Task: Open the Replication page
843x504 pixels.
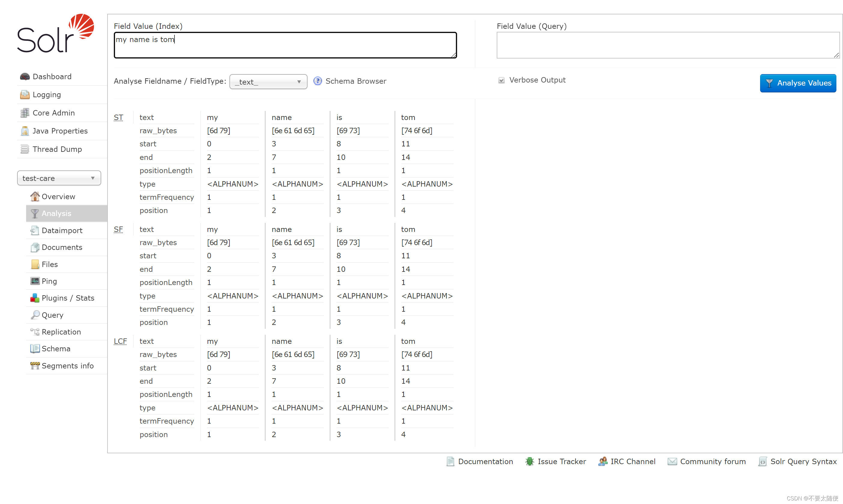Action: point(61,332)
